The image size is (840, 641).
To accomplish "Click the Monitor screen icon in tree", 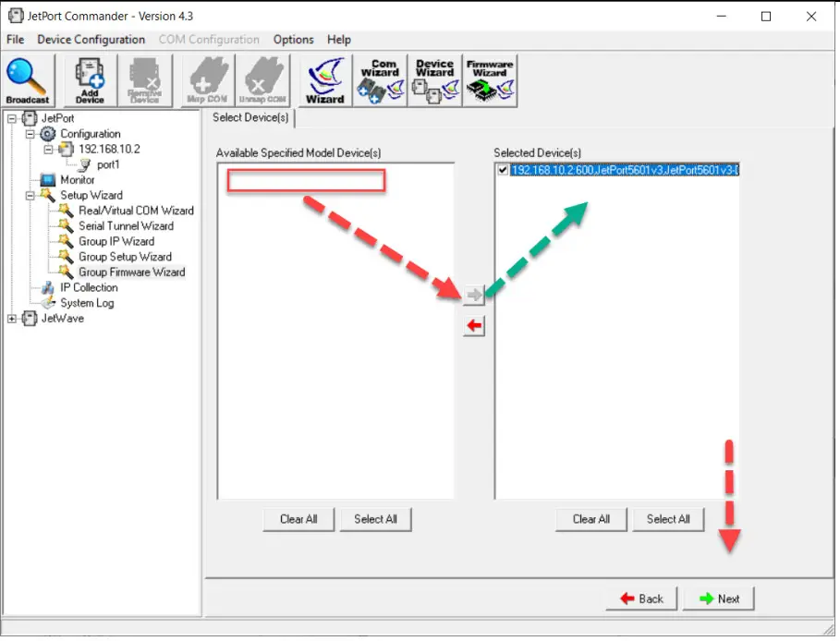I will coord(48,180).
